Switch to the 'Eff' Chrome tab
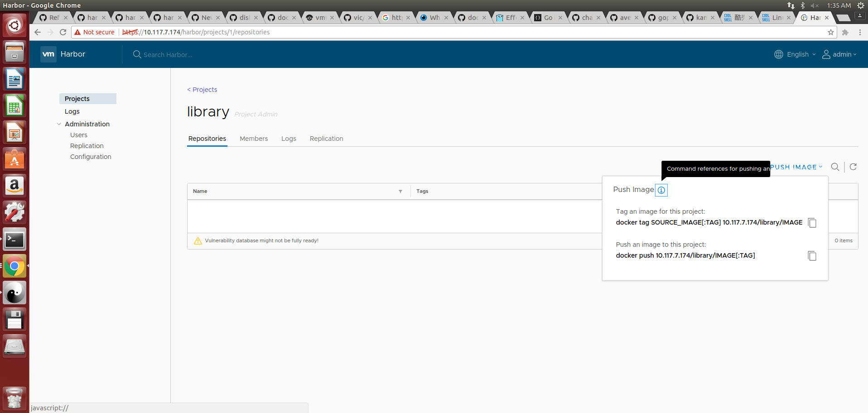868x413 pixels. pyautogui.click(x=510, y=18)
